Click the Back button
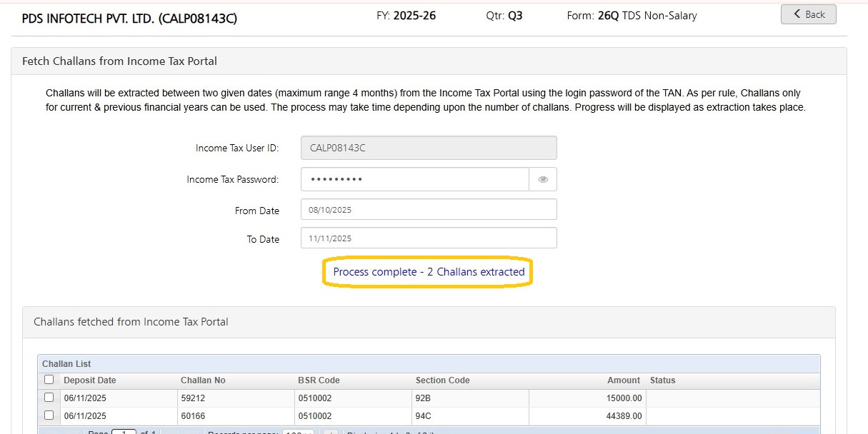Image resolution: width=868 pixels, height=434 pixels. coord(808,14)
